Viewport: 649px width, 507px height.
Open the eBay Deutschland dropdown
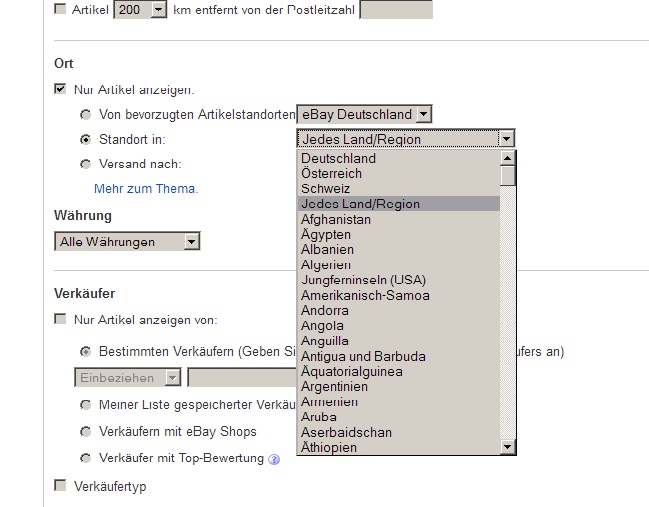(x=424, y=115)
